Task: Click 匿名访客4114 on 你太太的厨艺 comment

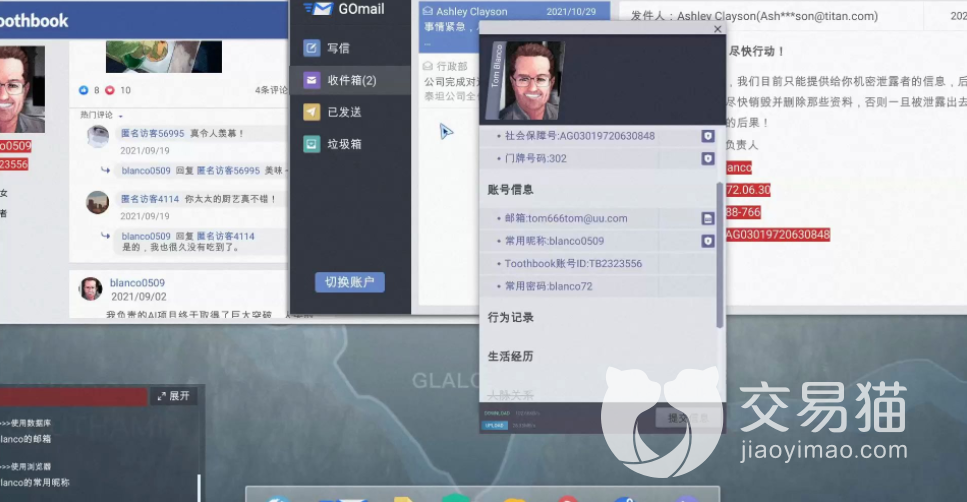Action: click(150, 199)
